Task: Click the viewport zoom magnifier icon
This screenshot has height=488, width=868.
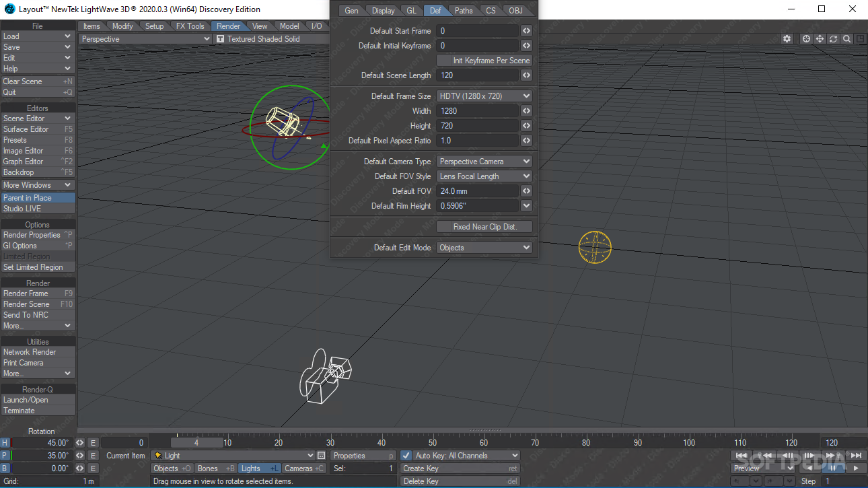Action: [846, 39]
